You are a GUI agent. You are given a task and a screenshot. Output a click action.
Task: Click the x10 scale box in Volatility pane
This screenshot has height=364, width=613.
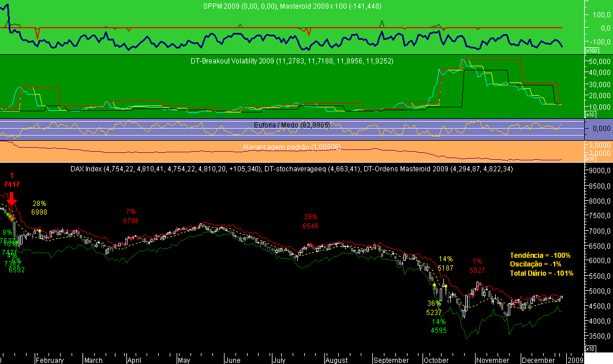click(x=590, y=114)
